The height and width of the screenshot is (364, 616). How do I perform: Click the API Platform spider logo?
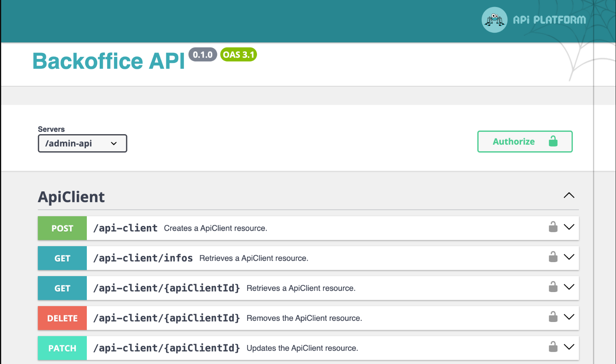[495, 20]
